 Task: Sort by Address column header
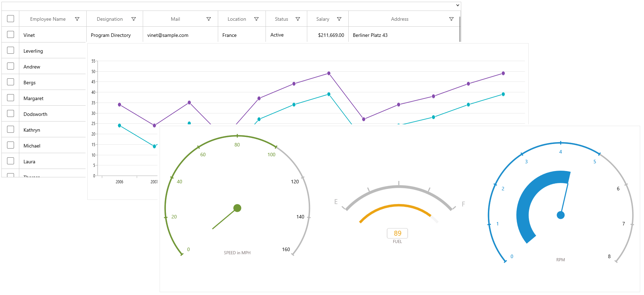(400, 19)
